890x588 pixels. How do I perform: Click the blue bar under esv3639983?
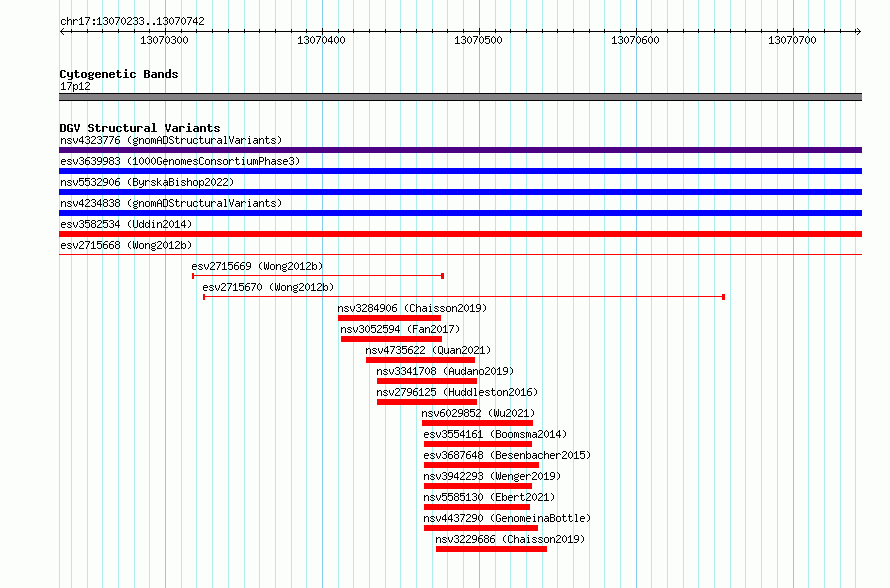point(460,171)
